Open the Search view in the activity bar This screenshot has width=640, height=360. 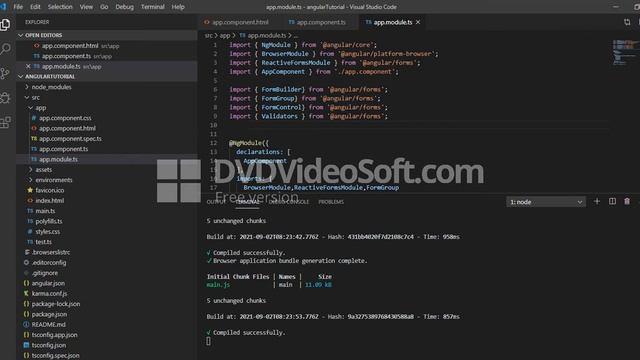(x=5, y=49)
